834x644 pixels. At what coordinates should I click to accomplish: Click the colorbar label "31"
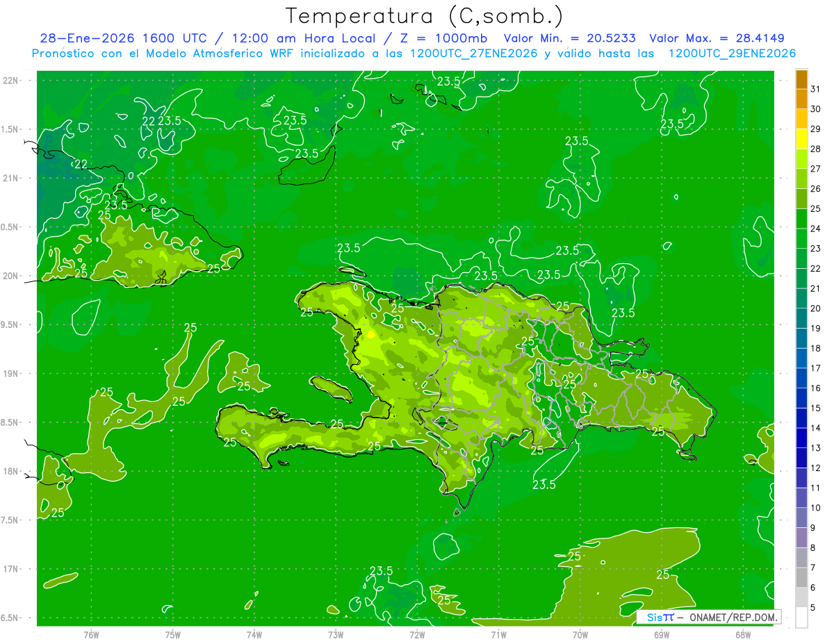point(816,89)
